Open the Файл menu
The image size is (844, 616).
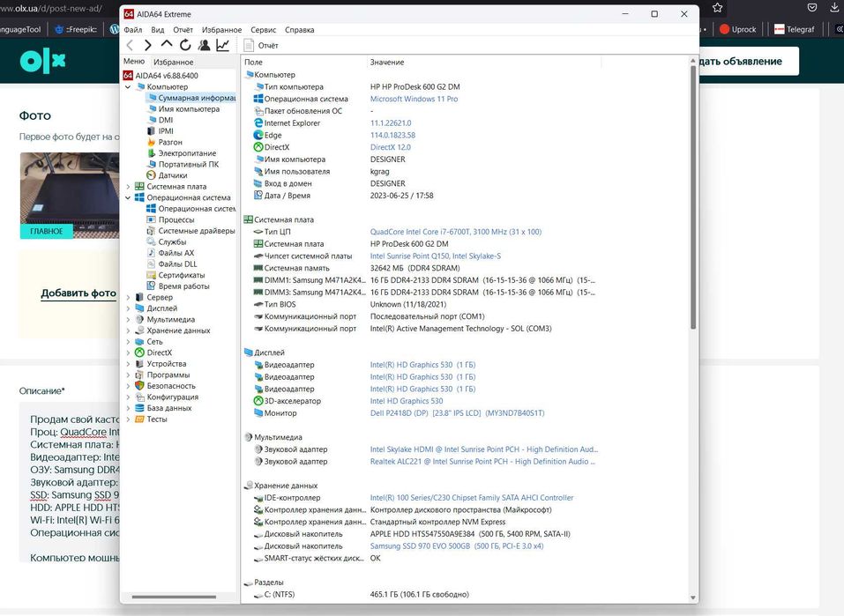click(133, 30)
